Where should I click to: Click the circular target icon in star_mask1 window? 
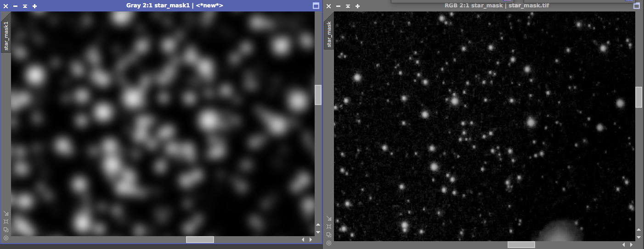coord(6,238)
